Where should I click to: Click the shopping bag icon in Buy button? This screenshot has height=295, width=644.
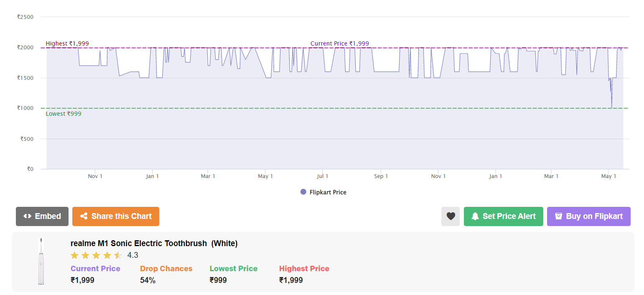[x=558, y=216]
